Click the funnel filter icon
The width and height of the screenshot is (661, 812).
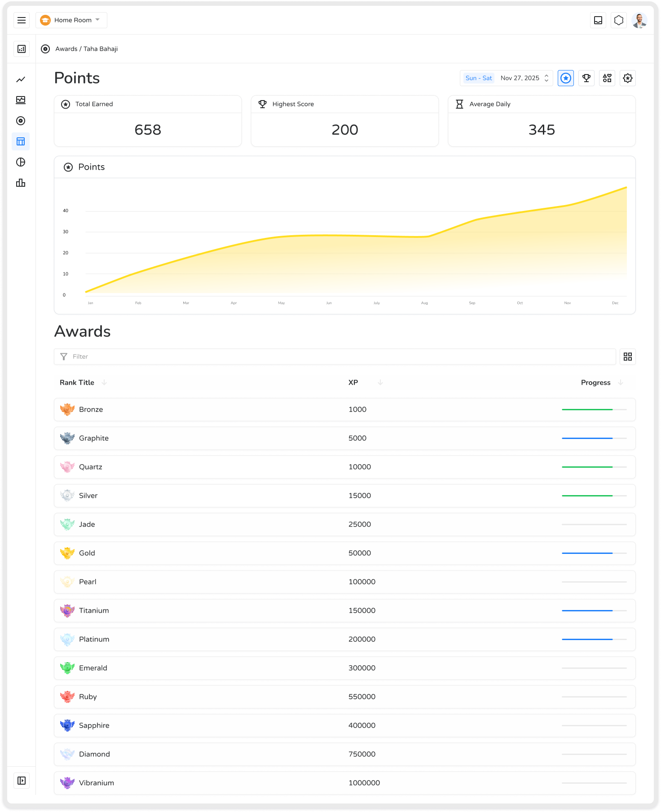[x=64, y=356]
